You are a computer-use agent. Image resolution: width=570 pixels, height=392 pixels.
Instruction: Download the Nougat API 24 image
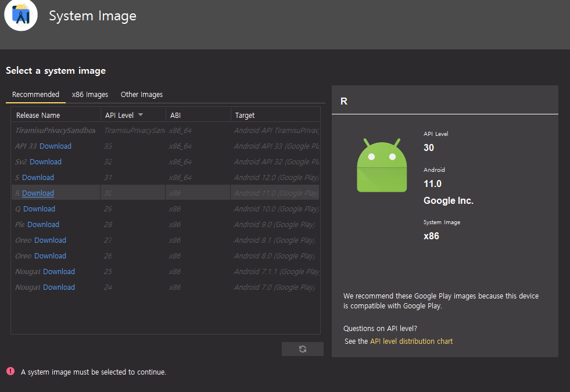(59, 287)
